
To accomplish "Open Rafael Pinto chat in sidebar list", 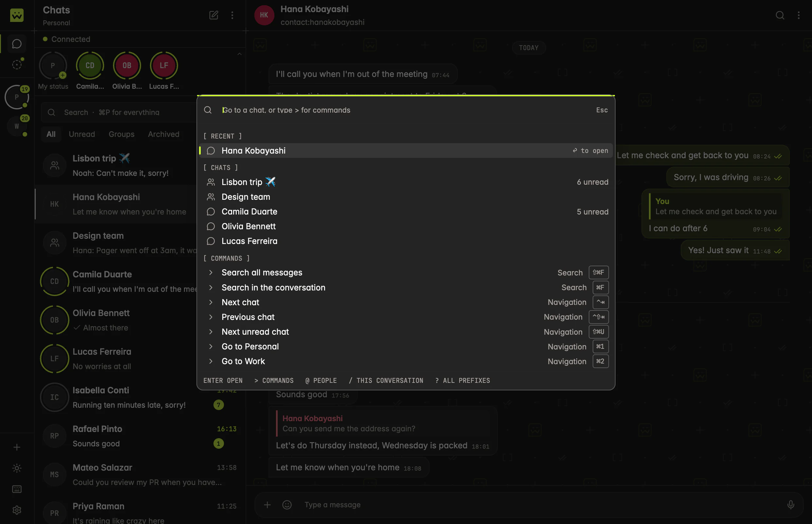I will 140,436.
